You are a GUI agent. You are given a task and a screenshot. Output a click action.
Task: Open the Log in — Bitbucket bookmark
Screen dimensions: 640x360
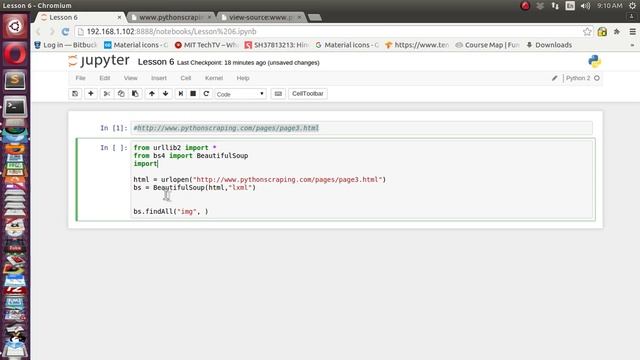tap(66, 45)
